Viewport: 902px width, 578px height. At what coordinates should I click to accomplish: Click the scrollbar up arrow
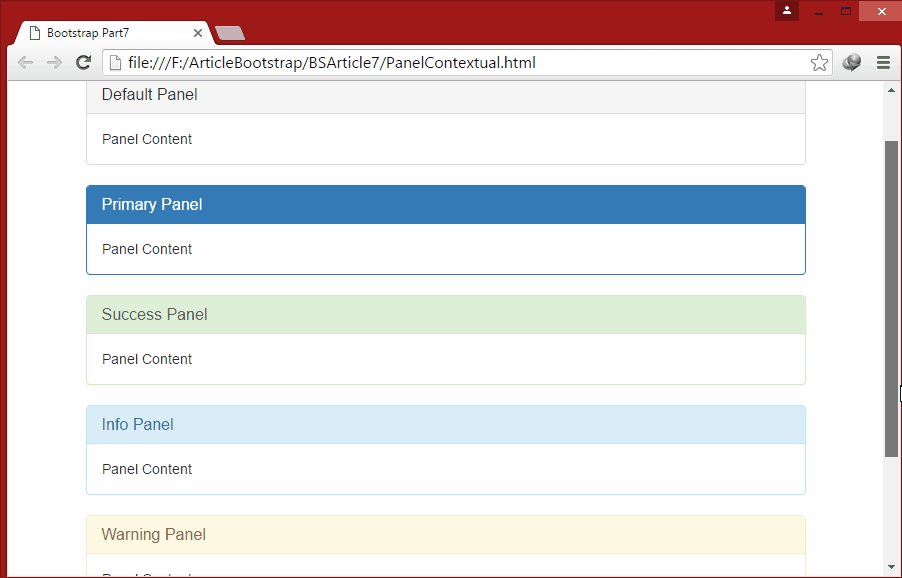[891, 89]
